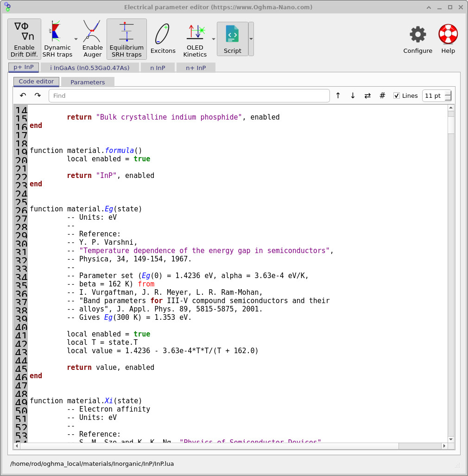468x476 pixels.
Task: Click line with 'Bulk crystalline indium phosphide'
Action: point(173,117)
